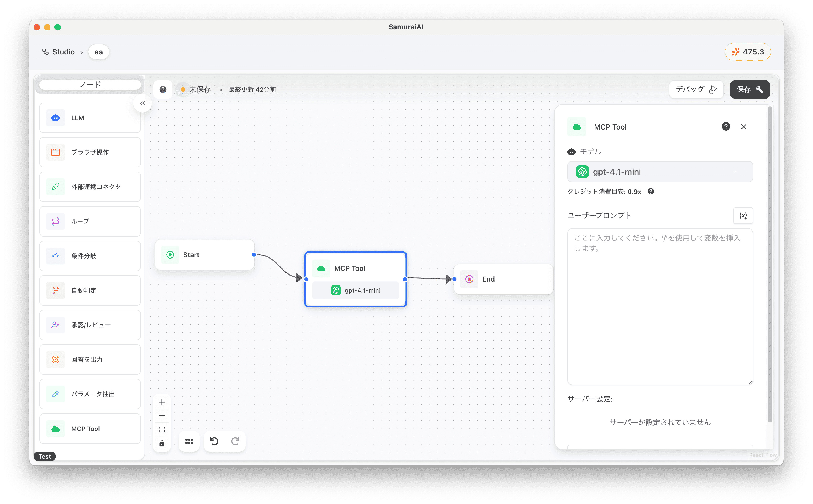Click the zoom in plus icon
Screen dimensions: 813x504
[162, 402]
